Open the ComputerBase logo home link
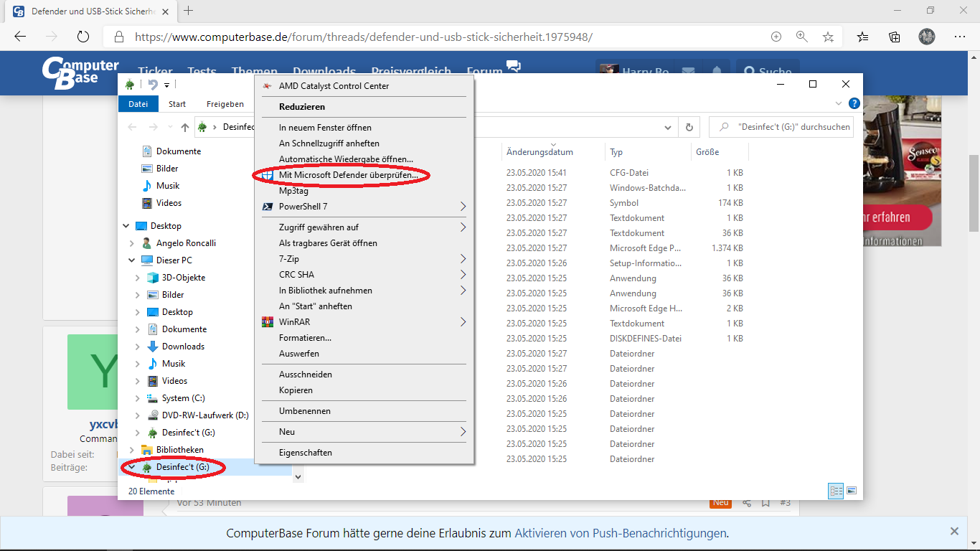Screen dimensions: 980x551 [80, 73]
